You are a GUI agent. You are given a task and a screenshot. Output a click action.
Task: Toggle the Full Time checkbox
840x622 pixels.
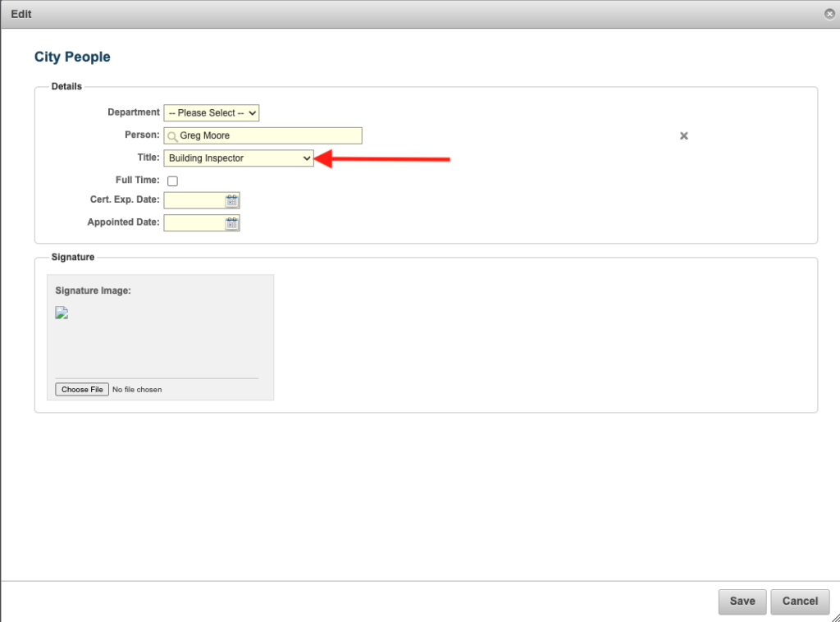pyautogui.click(x=172, y=181)
